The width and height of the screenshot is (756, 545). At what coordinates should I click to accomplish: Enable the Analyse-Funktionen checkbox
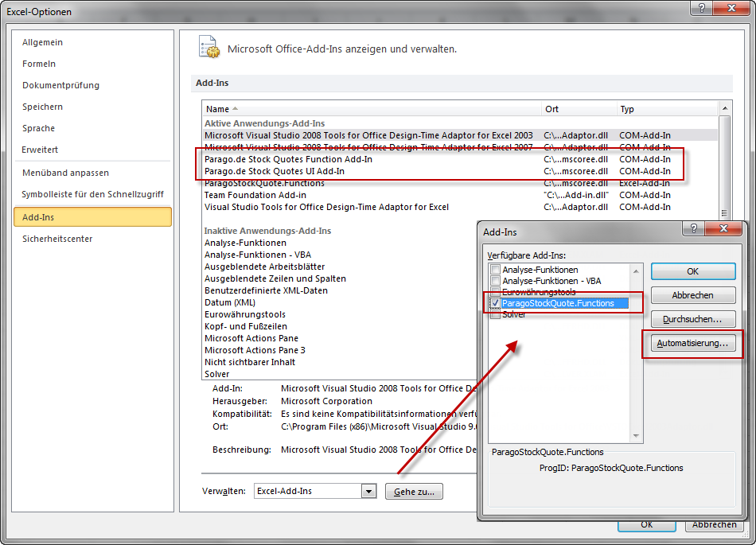tap(495, 270)
